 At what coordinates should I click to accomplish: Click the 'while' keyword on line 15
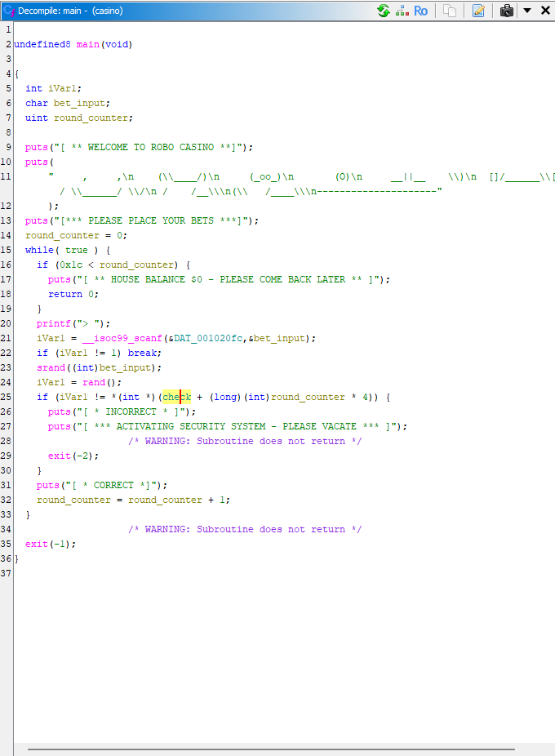coord(39,251)
